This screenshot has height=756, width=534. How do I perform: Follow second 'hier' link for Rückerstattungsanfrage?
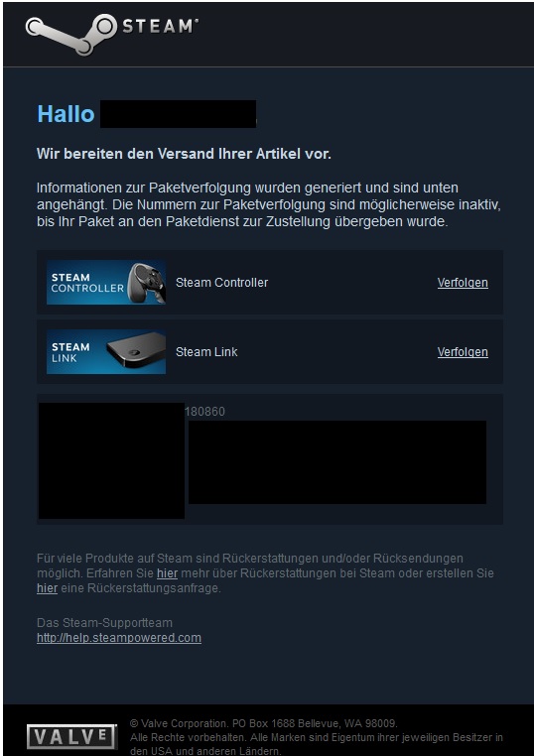click(x=48, y=588)
